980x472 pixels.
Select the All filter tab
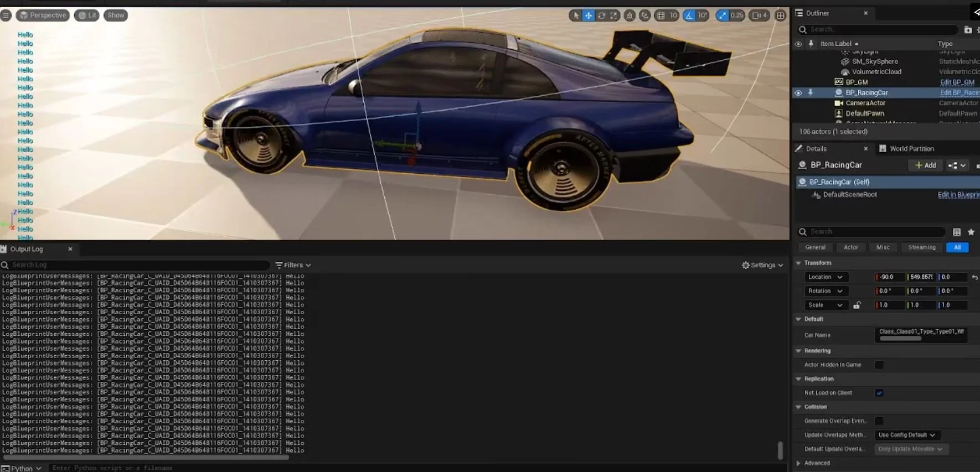[x=957, y=247]
